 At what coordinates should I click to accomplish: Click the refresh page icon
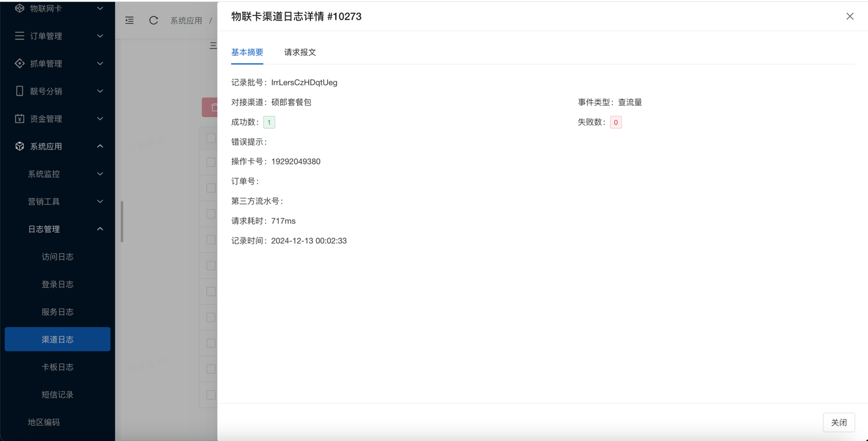pos(153,20)
